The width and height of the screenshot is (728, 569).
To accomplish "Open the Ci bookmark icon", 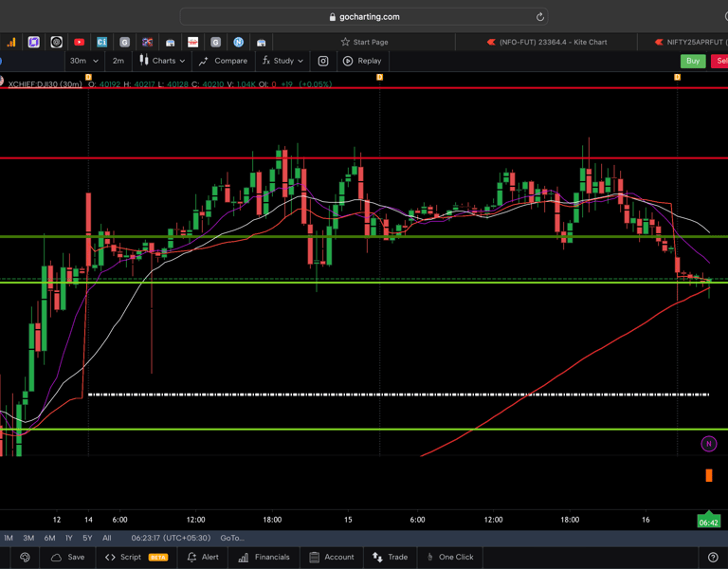I will click(x=101, y=43).
